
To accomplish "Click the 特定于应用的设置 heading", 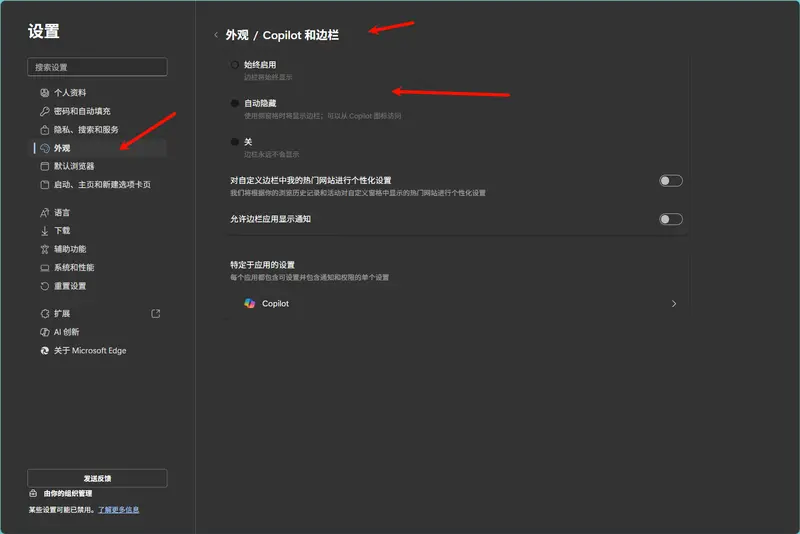I will pyautogui.click(x=262, y=265).
